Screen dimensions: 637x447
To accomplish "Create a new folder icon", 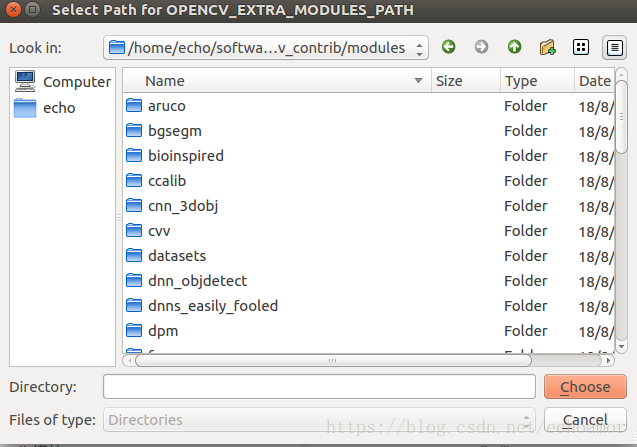I will (x=548, y=47).
